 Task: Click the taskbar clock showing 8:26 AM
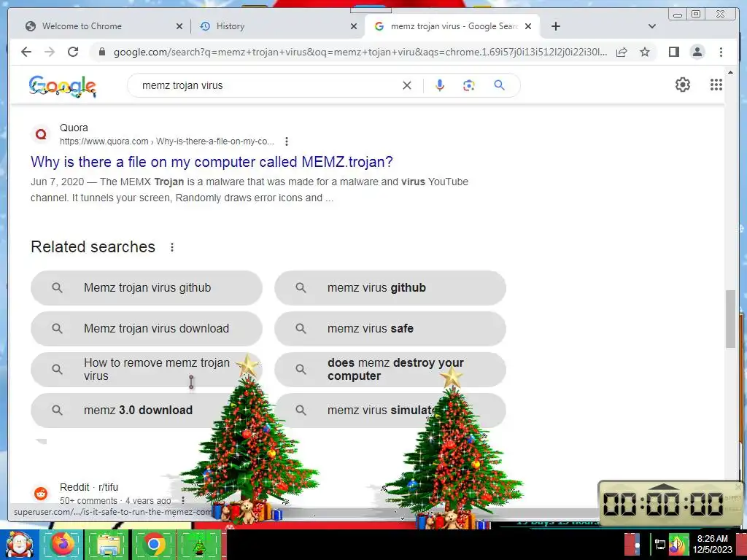(x=712, y=544)
